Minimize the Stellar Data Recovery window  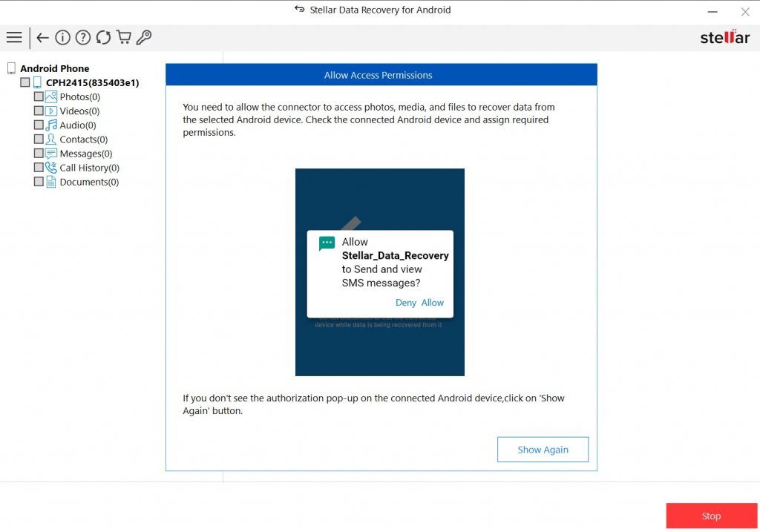[x=712, y=12]
